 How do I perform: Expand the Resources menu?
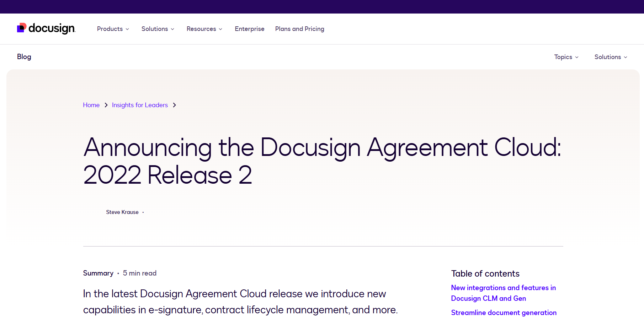(x=204, y=29)
